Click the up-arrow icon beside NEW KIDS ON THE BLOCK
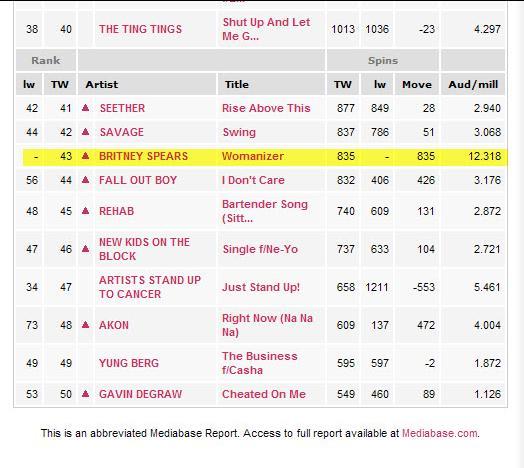 tap(86, 249)
